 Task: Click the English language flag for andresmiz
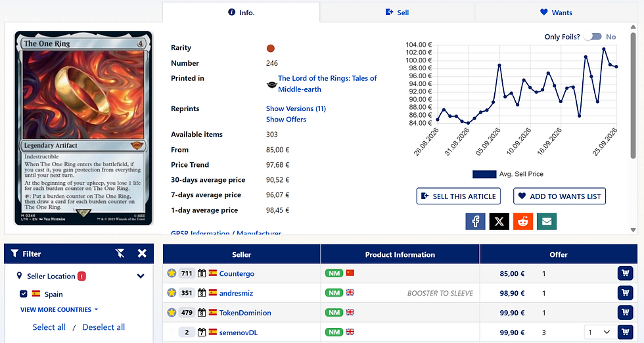(350, 292)
